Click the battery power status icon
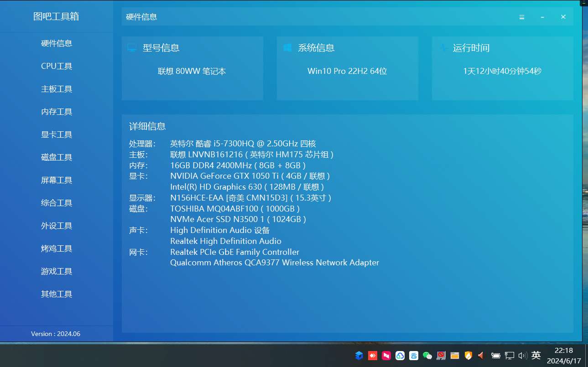Viewport: 588px width, 367px height. tap(496, 356)
